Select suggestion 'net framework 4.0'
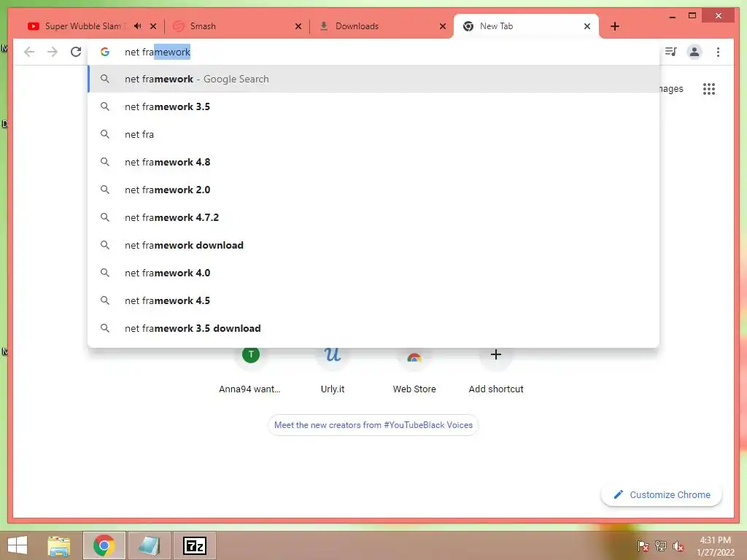 point(374,273)
